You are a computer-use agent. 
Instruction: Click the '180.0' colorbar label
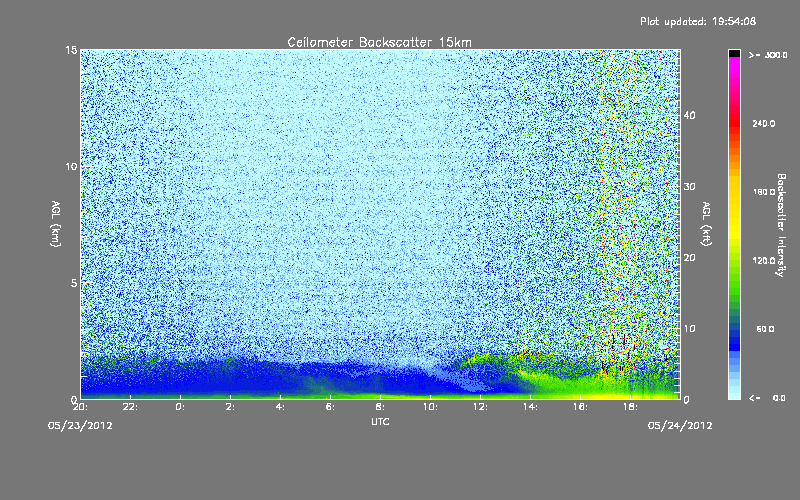tap(764, 192)
